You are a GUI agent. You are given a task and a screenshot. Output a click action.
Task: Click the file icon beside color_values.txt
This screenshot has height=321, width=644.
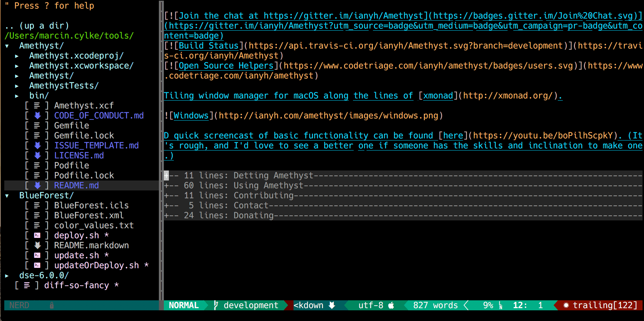point(37,225)
